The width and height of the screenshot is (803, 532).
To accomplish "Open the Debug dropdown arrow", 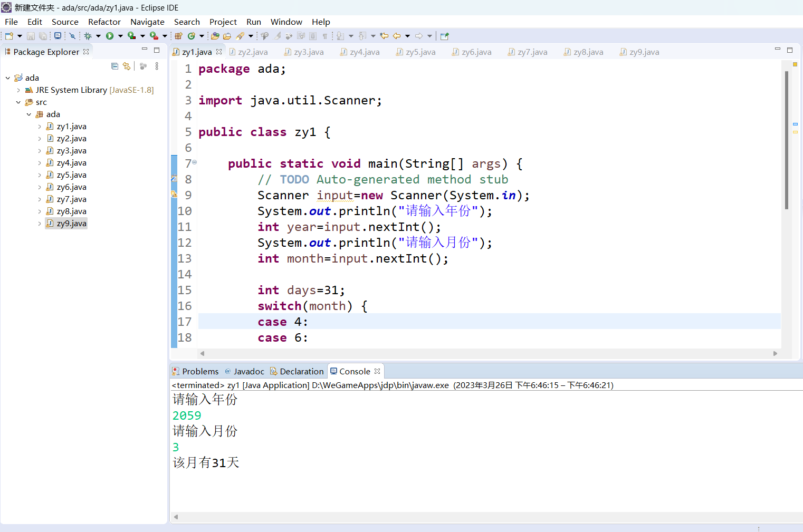I will tap(98, 36).
